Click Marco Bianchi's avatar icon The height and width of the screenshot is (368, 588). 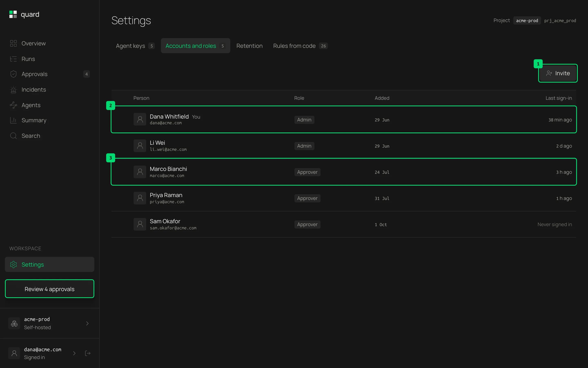(140, 172)
